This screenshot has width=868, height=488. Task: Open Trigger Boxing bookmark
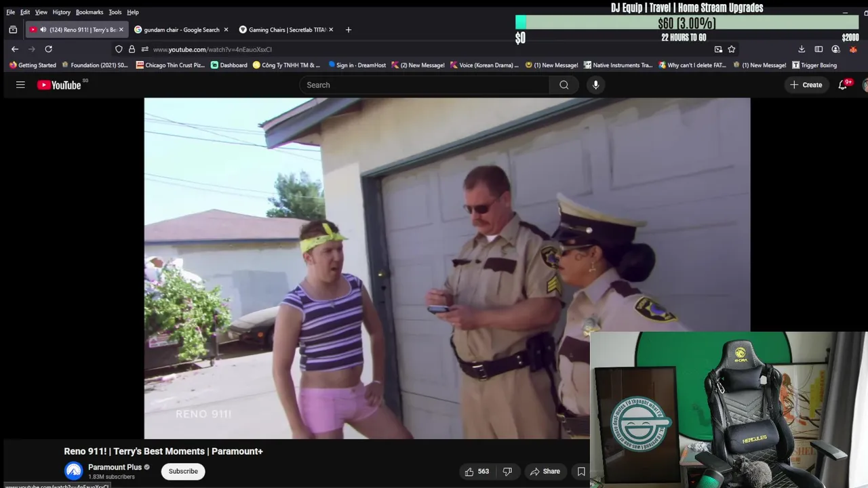814,65
